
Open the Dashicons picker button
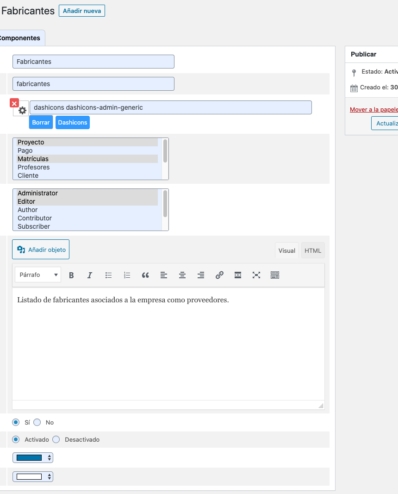pyautogui.click(x=72, y=122)
